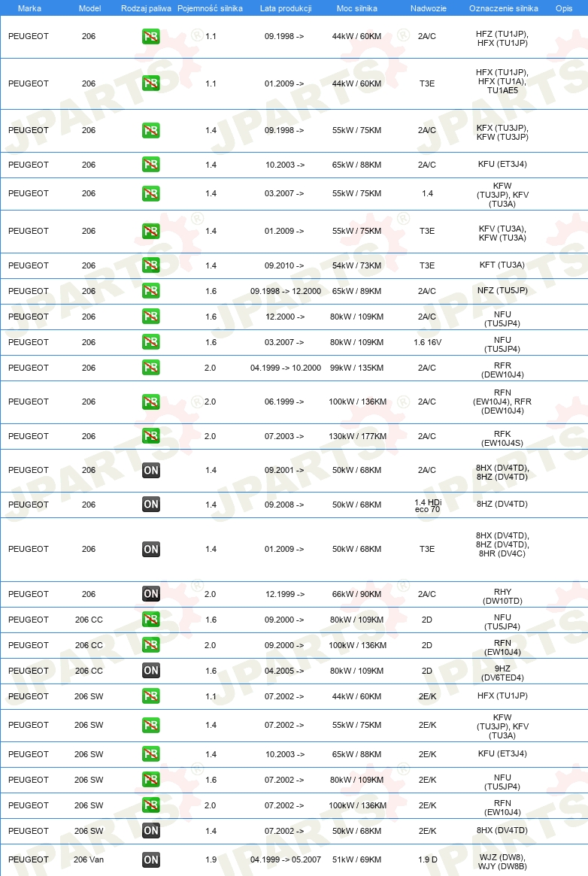
Task: Click petrol icon for 206 SW 2.0 row
Action: point(151,805)
